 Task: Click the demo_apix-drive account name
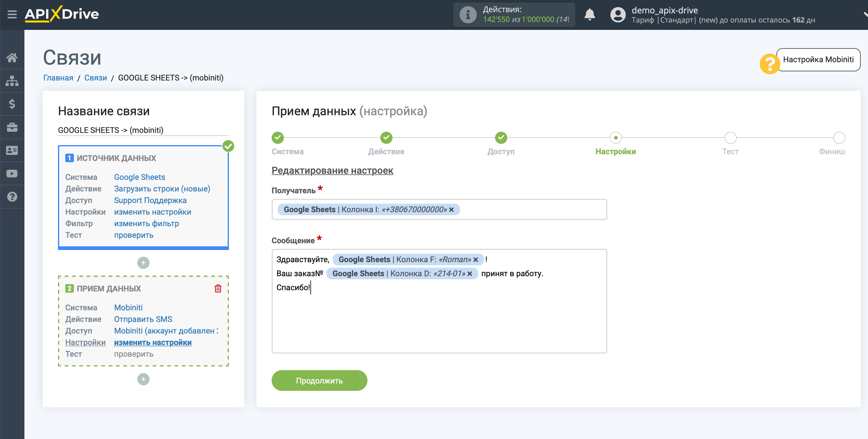pos(664,10)
